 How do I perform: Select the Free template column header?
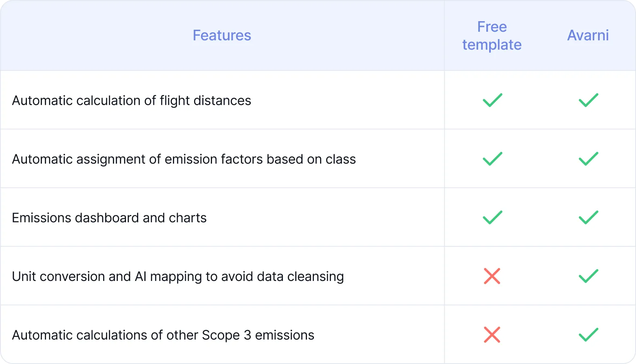pyautogui.click(x=492, y=36)
